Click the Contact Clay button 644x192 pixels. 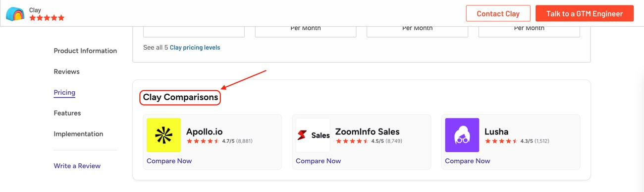(498, 13)
